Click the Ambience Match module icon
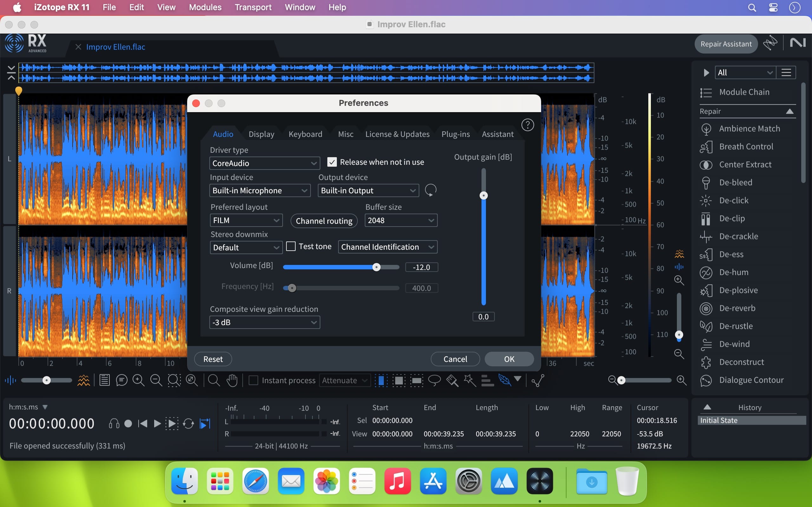Image resolution: width=812 pixels, height=507 pixels. click(706, 128)
